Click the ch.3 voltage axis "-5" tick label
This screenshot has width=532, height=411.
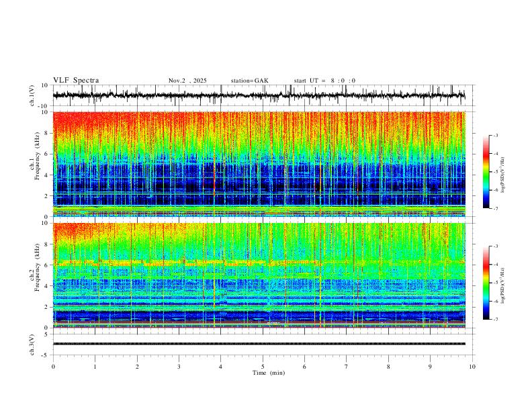click(x=46, y=355)
